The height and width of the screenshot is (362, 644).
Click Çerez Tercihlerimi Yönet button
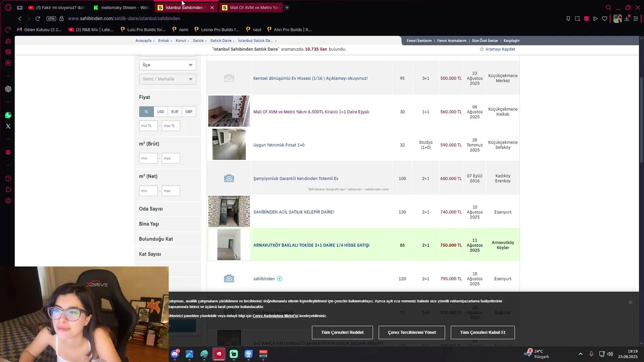412,332
